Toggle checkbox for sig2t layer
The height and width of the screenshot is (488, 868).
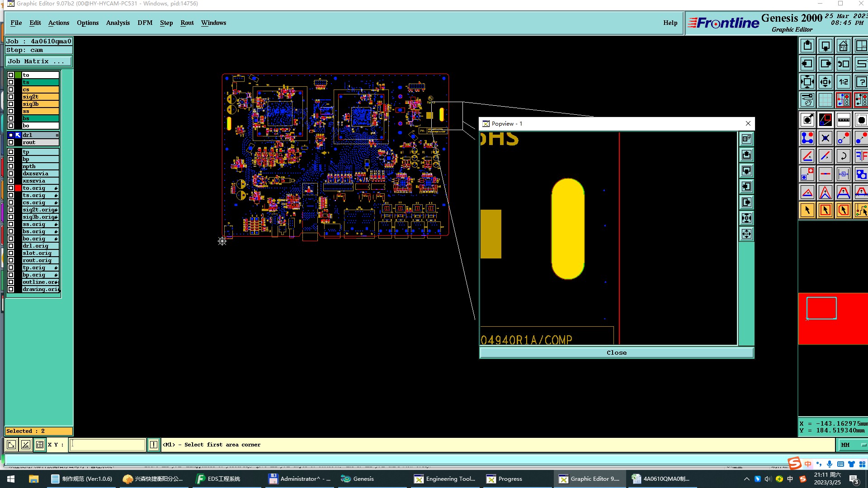pyautogui.click(x=11, y=97)
